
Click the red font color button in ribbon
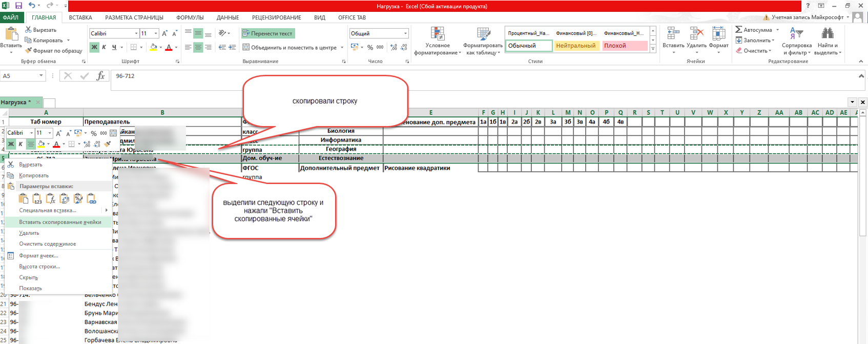169,47
